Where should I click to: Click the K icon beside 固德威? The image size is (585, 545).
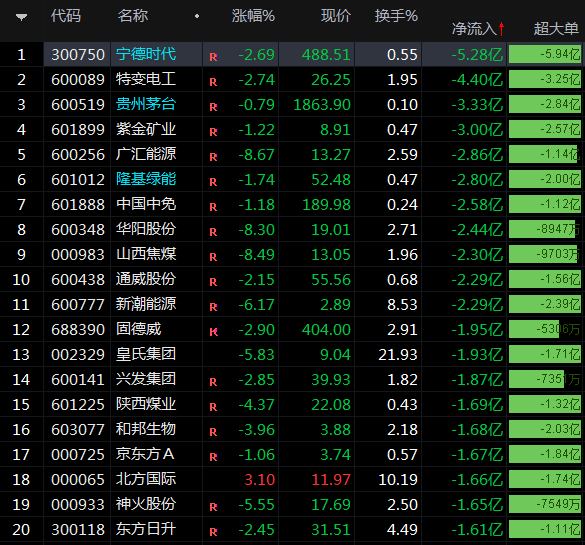point(213,332)
